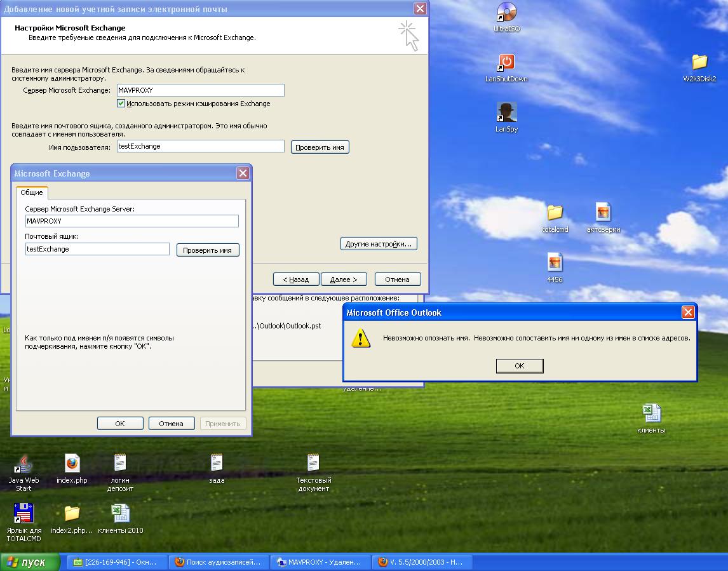
Task: Close the Microsoft Exchange dialog
Action: pyautogui.click(x=243, y=173)
